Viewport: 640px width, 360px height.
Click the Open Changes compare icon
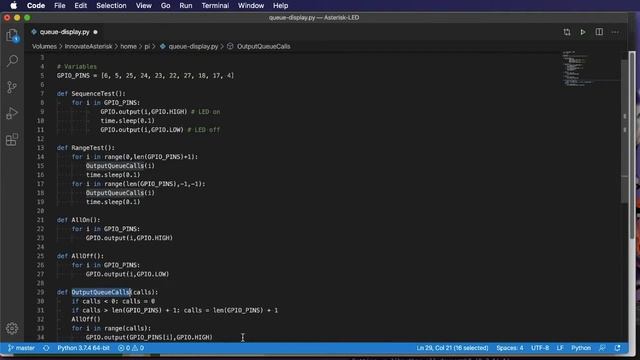pyautogui.click(x=567, y=32)
